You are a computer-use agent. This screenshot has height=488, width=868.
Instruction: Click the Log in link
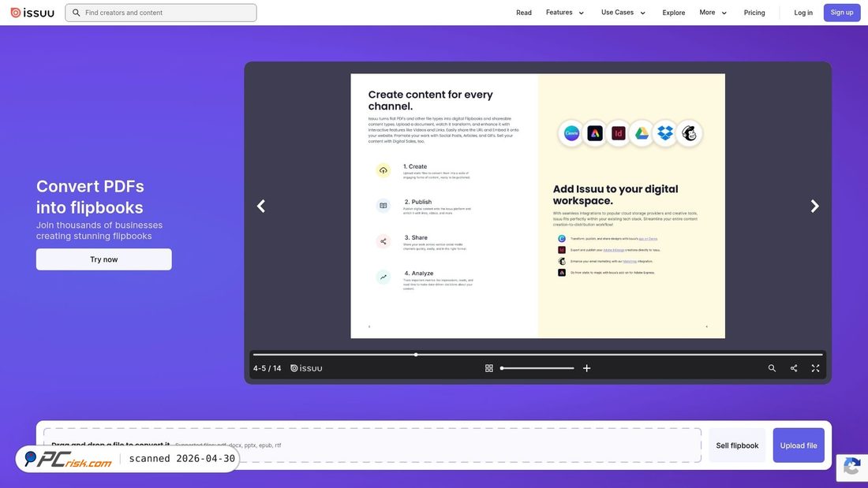point(803,13)
